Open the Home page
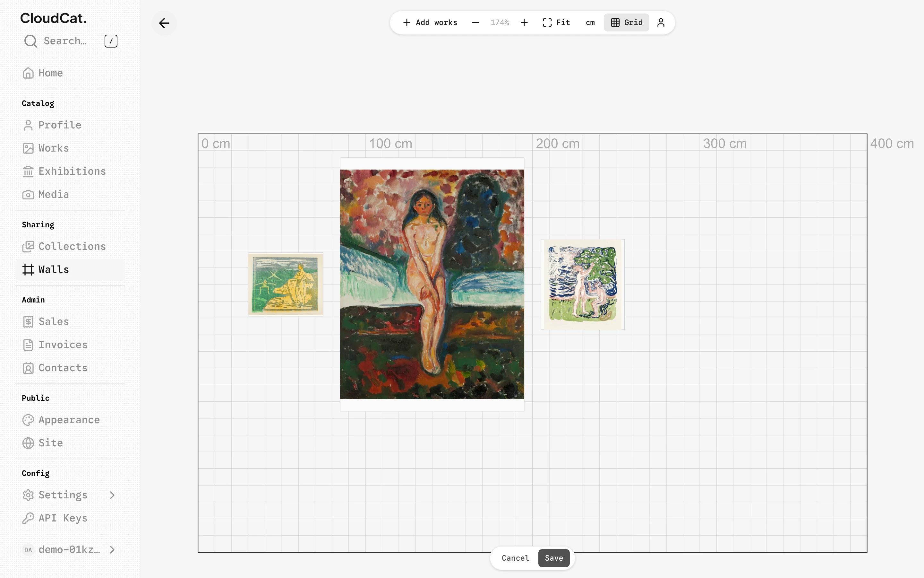This screenshot has width=924, height=578. (70, 73)
